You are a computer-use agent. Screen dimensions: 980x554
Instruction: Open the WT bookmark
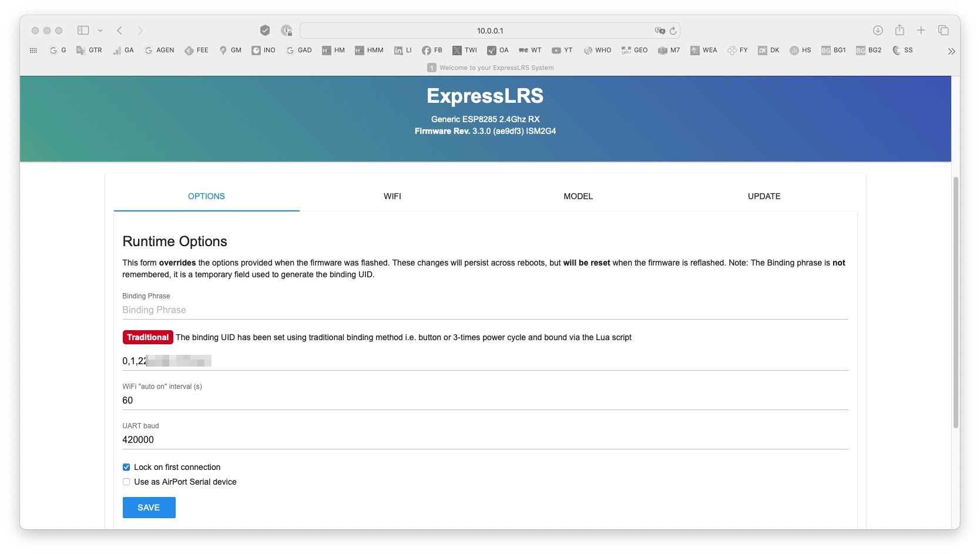click(530, 51)
